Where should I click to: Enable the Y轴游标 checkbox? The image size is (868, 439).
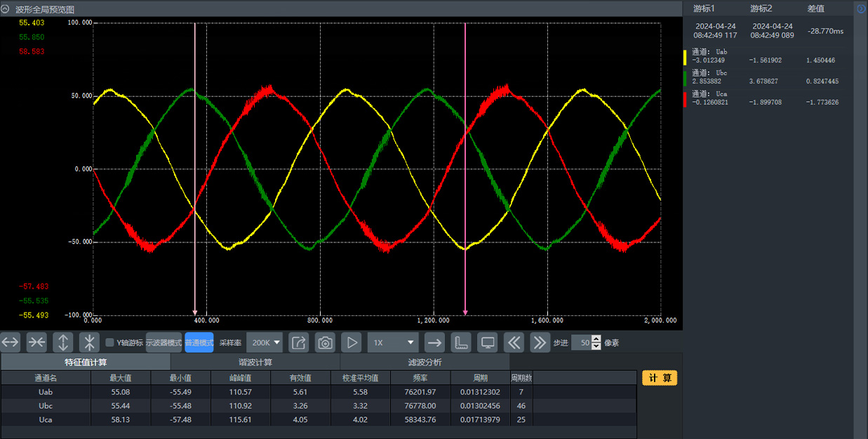point(109,343)
